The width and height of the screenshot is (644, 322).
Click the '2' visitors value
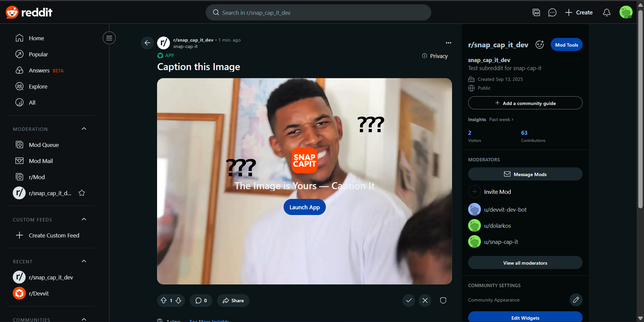[470, 133]
